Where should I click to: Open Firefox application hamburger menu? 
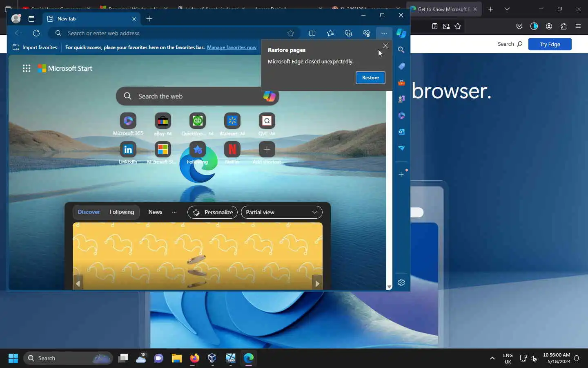tap(578, 26)
